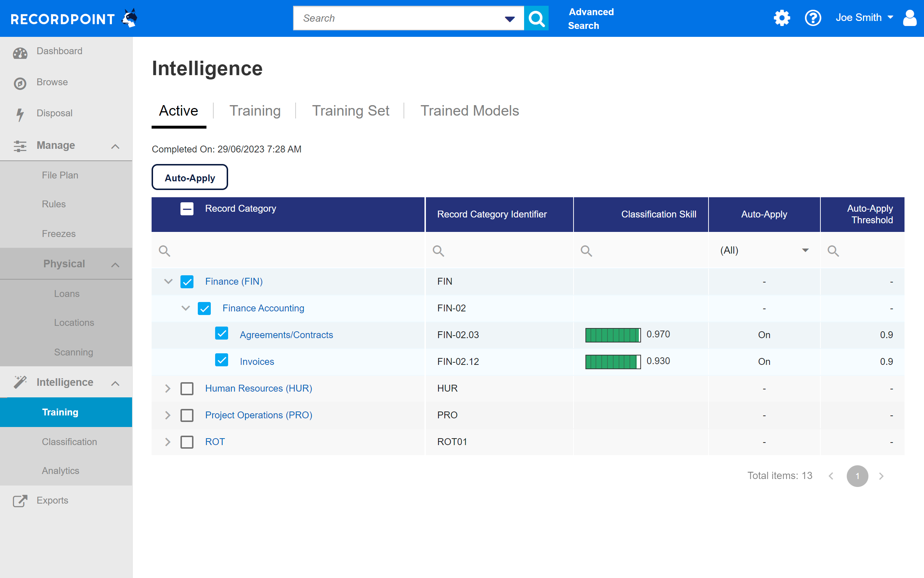Open Locations in sidebar
Screen dimensions: 924x578
(74, 323)
